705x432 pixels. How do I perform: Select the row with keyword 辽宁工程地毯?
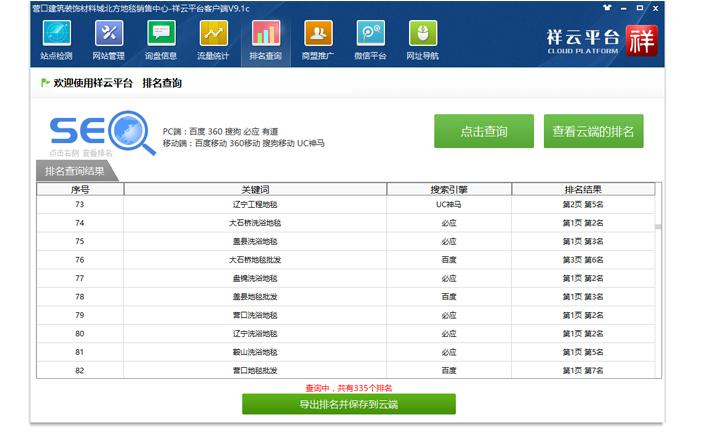click(255, 204)
